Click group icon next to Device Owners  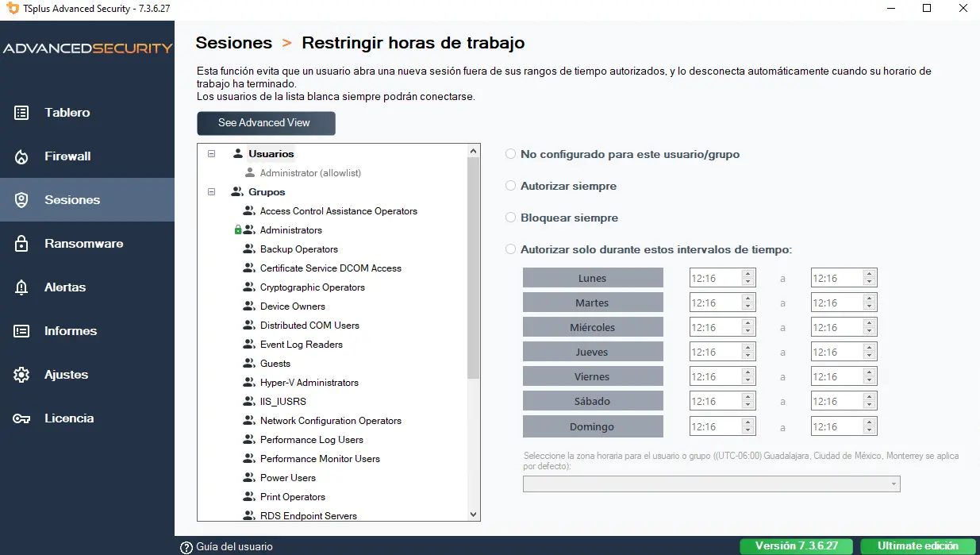pos(248,306)
